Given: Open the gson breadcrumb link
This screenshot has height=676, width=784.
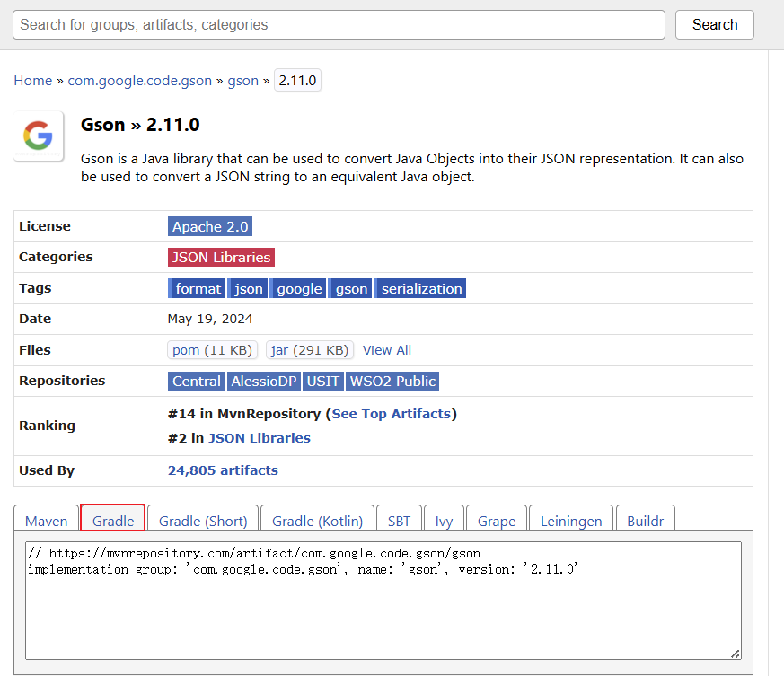Looking at the screenshot, I should (x=243, y=81).
